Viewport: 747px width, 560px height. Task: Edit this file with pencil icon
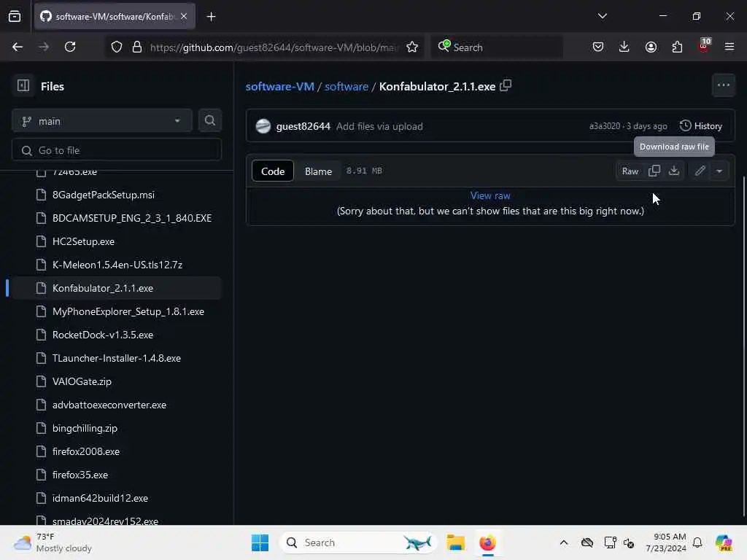pyautogui.click(x=700, y=171)
